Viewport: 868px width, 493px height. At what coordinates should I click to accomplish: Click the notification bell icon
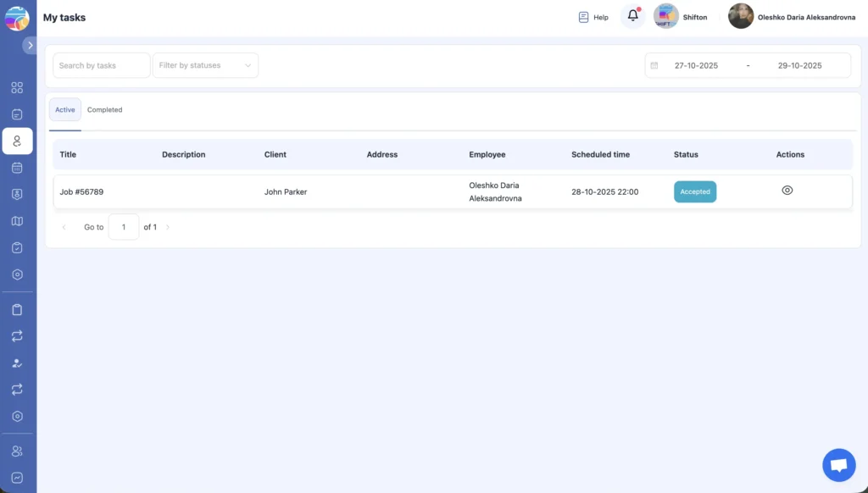pyautogui.click(x=632, y=15)
